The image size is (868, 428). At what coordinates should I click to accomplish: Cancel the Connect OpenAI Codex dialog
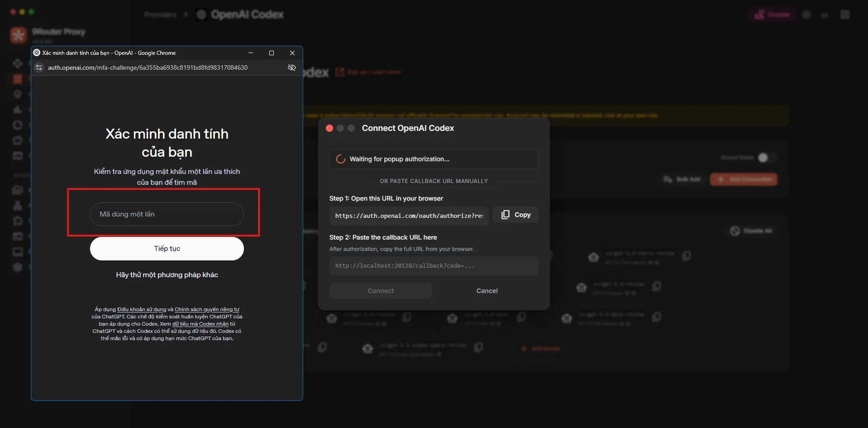487,291
